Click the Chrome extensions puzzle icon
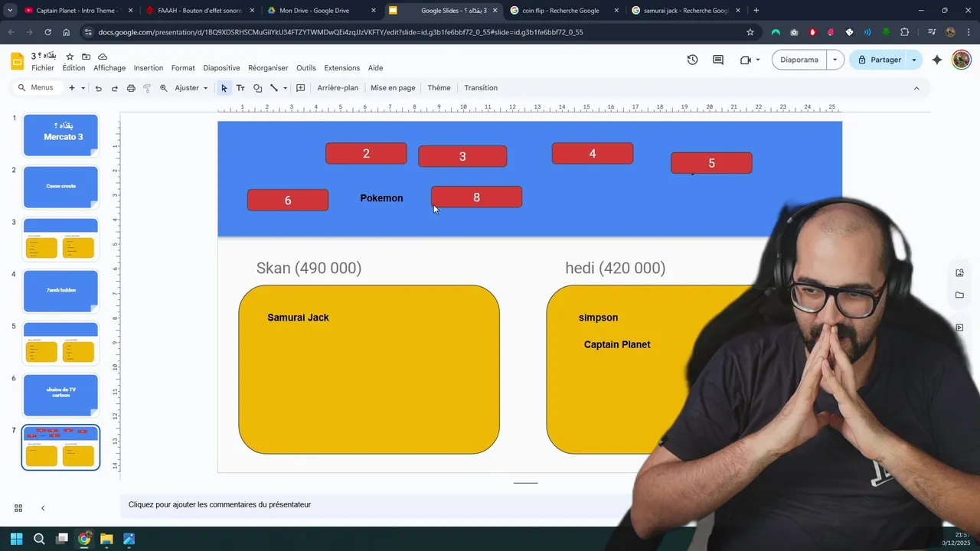The image size is (980, 551). pyautogui.click(x=905, y=32)
